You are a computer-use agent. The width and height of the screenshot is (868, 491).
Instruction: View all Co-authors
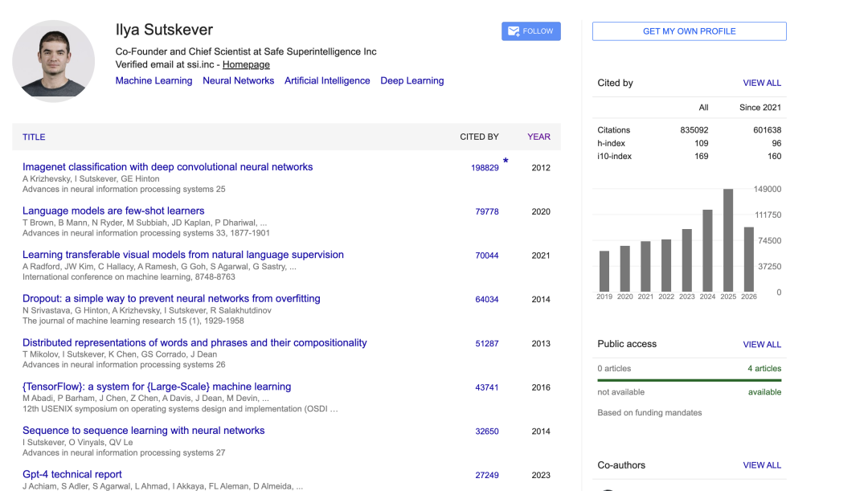pos(762,465)
